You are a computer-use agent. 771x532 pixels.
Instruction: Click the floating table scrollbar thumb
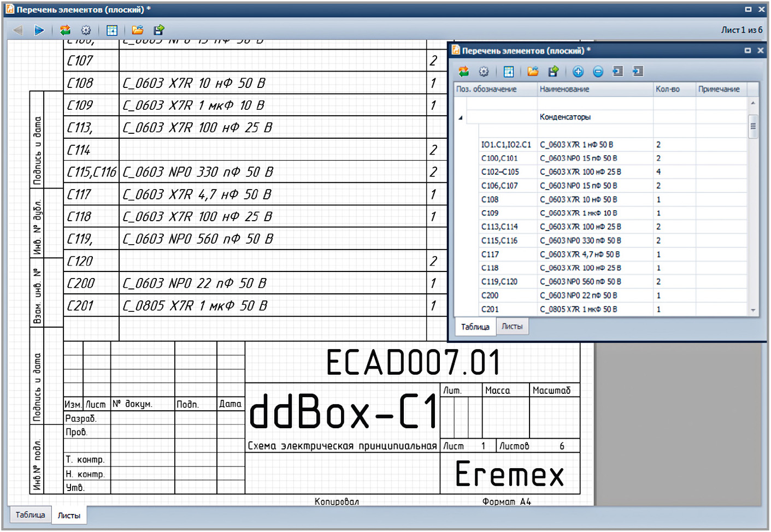[753, 126]
